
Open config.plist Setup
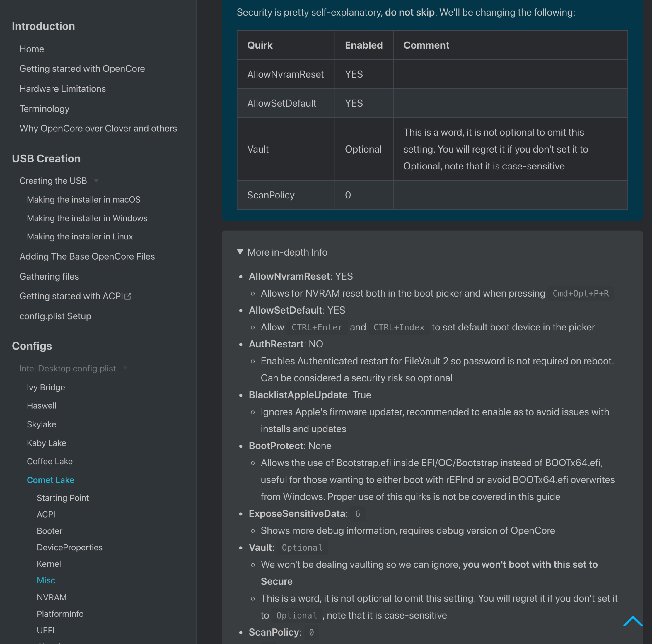point(55,316)
